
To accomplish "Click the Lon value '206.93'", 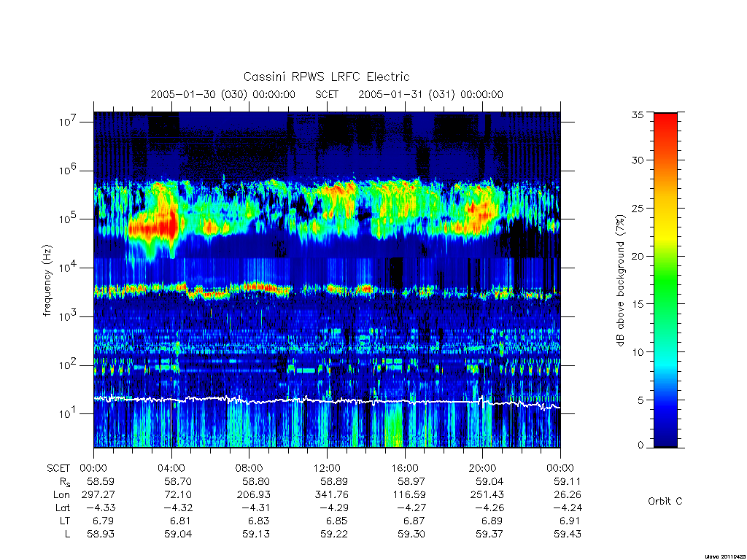I will coord(253,495).
